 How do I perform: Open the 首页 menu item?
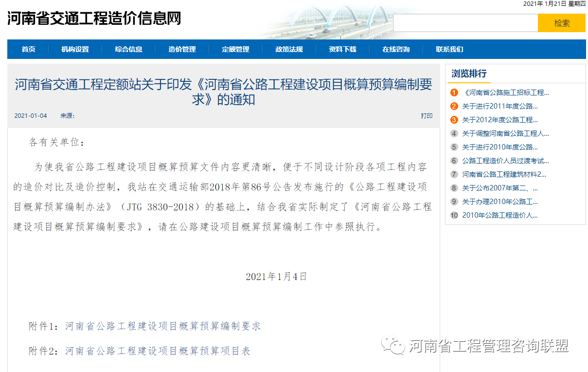click(x=29, y=49)
